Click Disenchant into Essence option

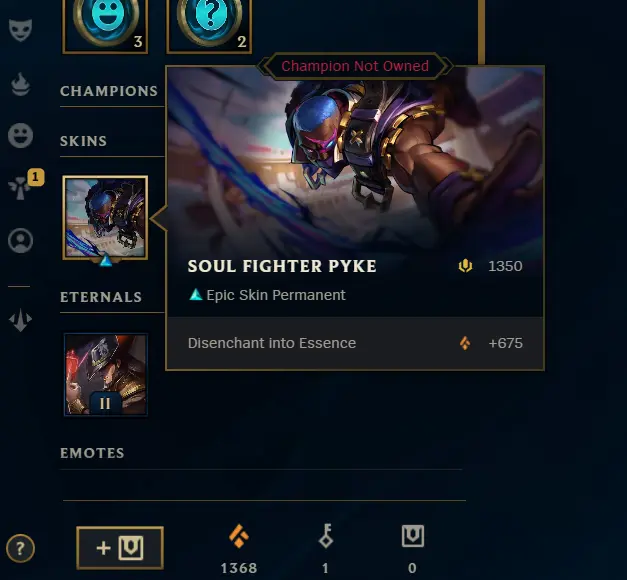tap(355, 343)
